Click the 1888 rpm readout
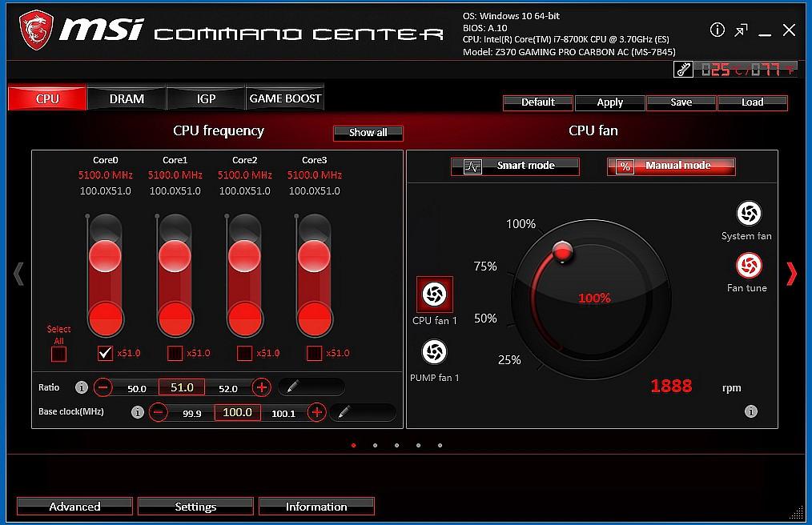Image resolution: width=812 pixels, height=525 pixels. click(x=671, y=386)
